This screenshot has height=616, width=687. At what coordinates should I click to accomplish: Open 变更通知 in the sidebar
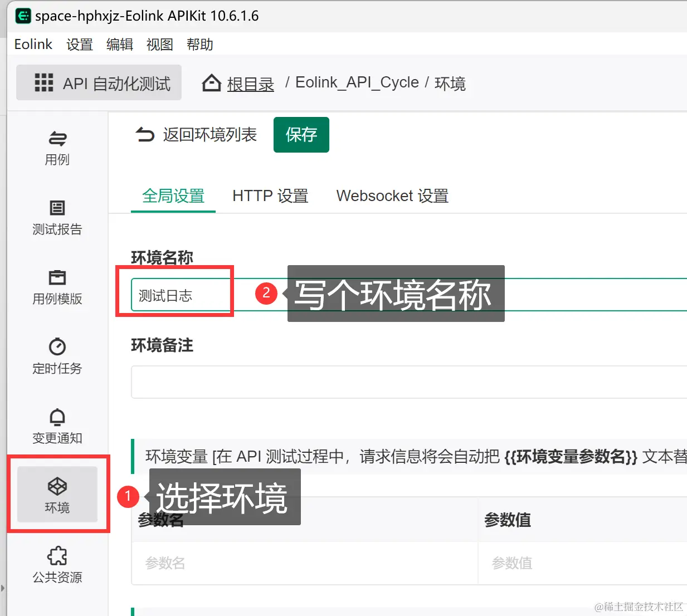pos(57,427)
